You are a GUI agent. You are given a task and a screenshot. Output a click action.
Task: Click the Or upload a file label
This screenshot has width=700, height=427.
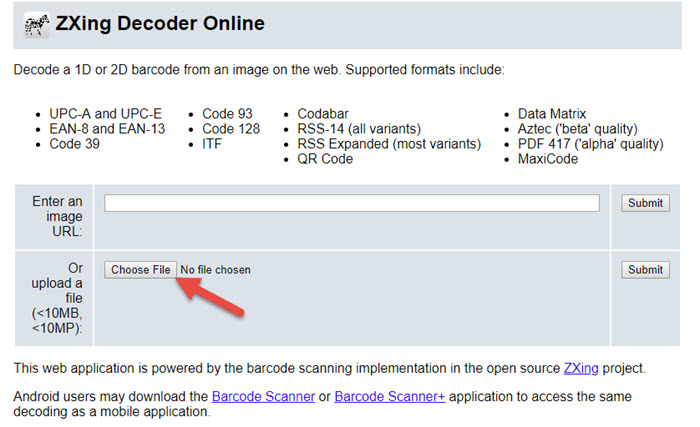[57, 298]
